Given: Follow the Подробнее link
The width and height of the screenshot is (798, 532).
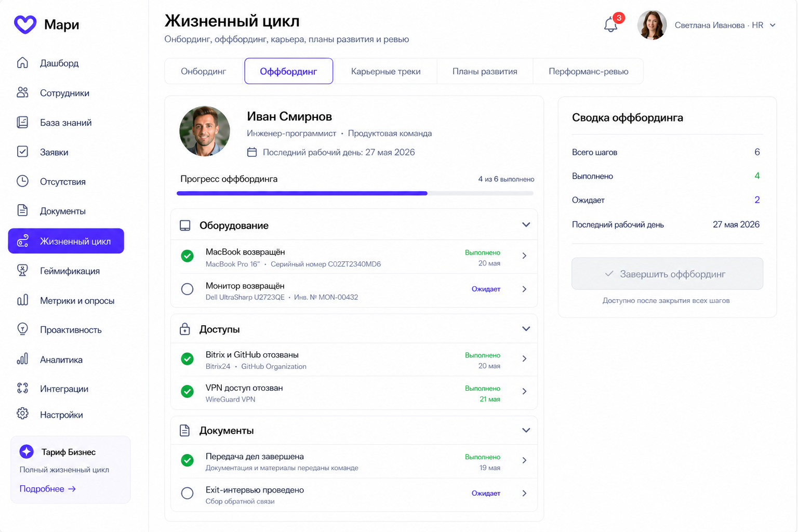Looking at the screenshot, I should point(48,489).
